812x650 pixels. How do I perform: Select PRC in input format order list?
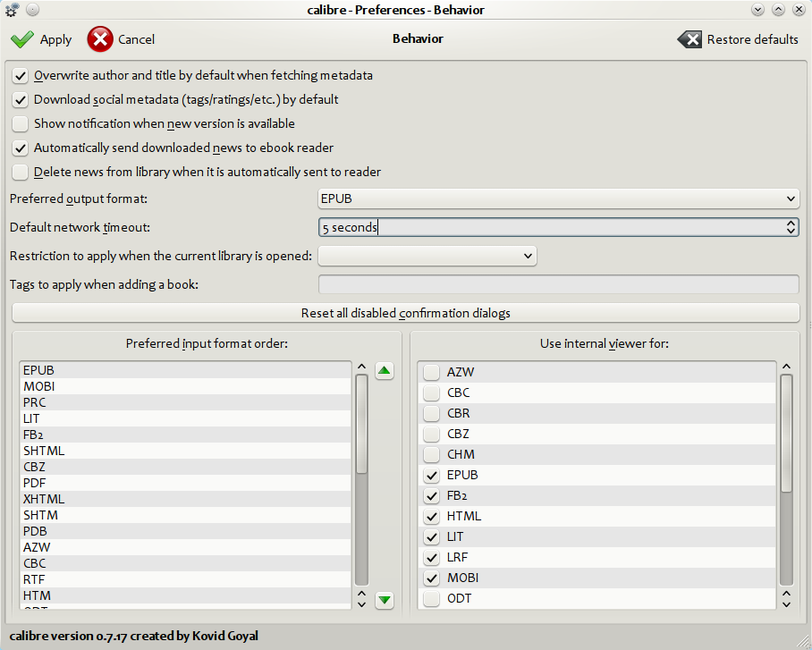pos(185,402)
